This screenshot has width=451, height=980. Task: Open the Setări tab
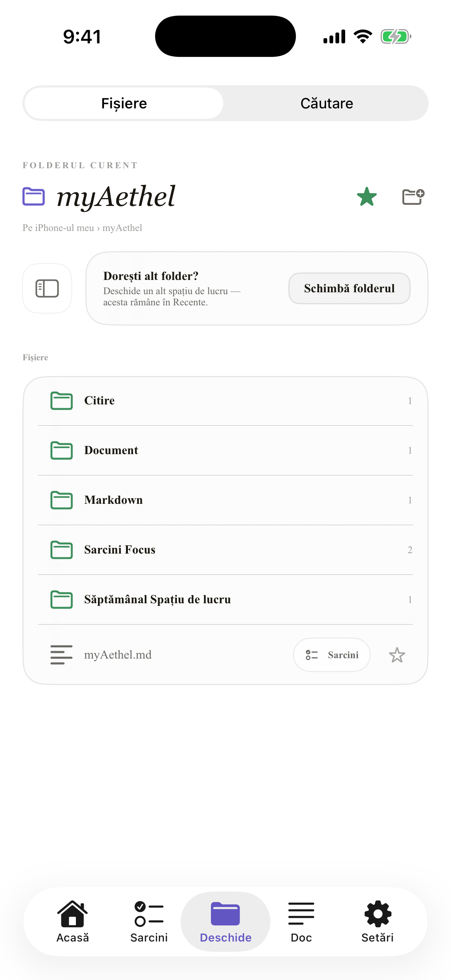[x=378, y=921]
